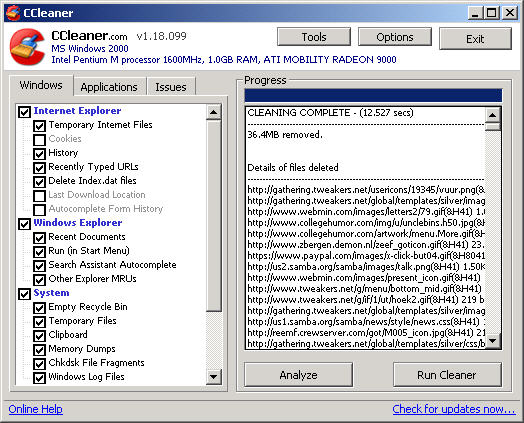This screenshot has width=524, height=423.
Task: Toggle Run (in Start Menu) checkbox
Action: click(x=39, y=252)
